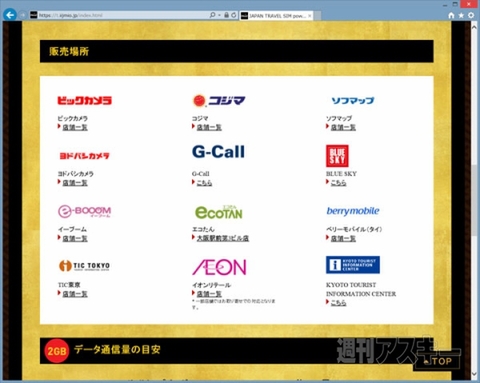
Task: Click the scrollbar up arrow
Action: click(x=474, y=27)
